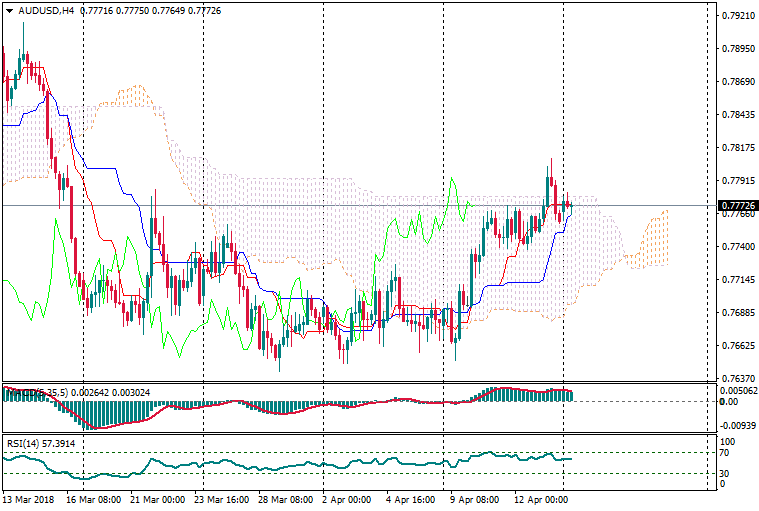Select the 0.78175 price level on the axis
The width and height of the screenshot is (759, 511).
[736, 148]
